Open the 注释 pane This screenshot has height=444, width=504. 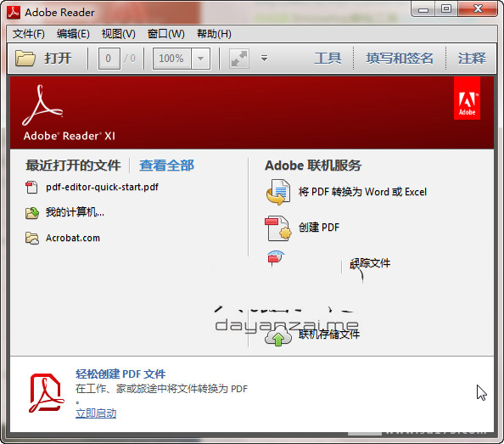click(x=472, y=59)
